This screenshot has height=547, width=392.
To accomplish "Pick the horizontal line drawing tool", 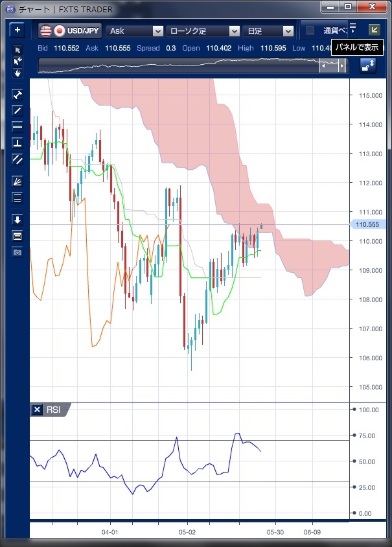I will pos(17,126).
